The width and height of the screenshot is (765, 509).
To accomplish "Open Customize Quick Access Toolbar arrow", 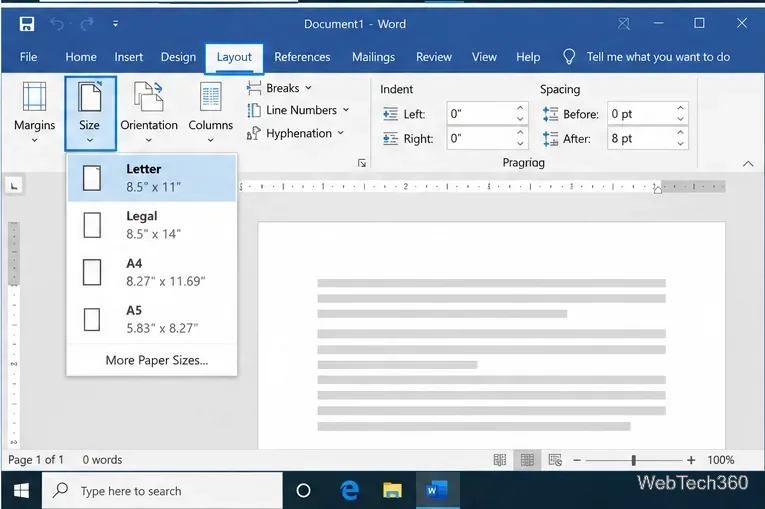I will [116, 23].
